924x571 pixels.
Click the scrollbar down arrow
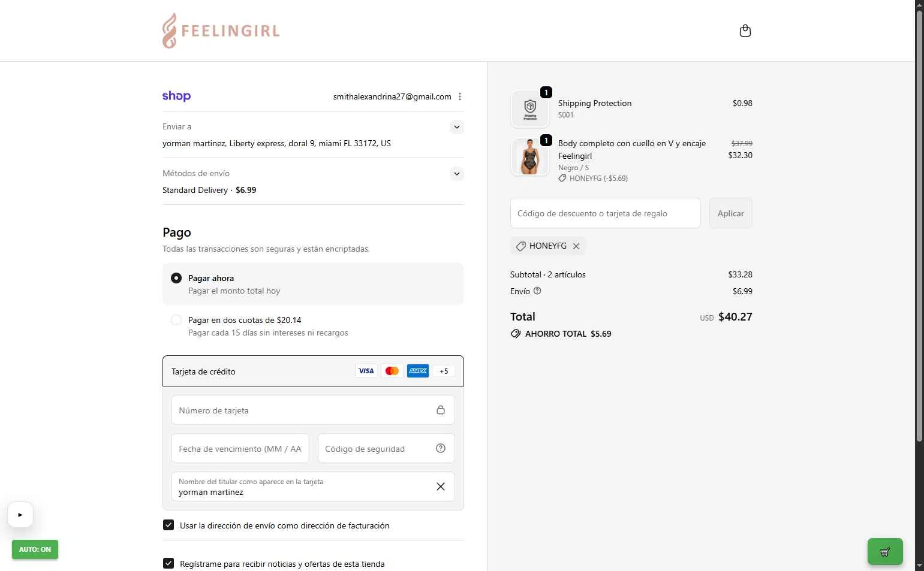[919, 566]
